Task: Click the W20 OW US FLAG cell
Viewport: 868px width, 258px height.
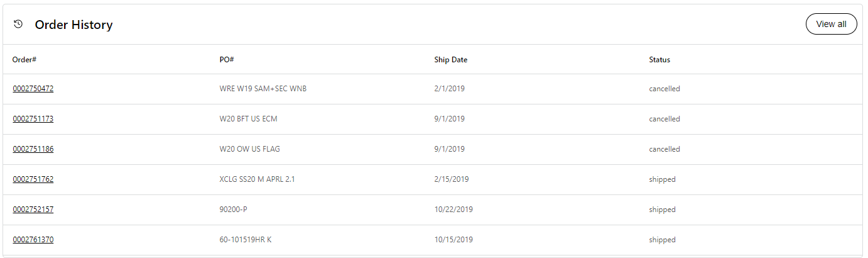Action: click(x=250, y=149)
